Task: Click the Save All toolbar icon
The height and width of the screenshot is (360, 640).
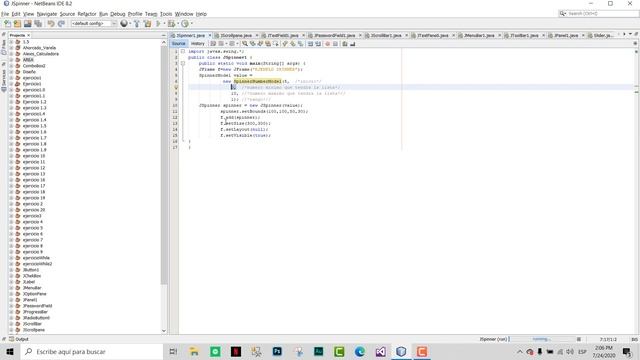Action: coord(38,24)
